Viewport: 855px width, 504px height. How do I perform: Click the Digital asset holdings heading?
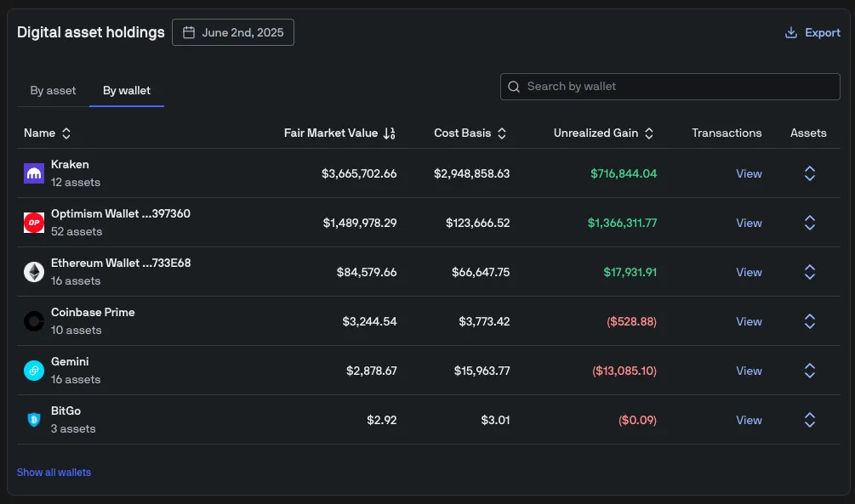pos(90,32)
